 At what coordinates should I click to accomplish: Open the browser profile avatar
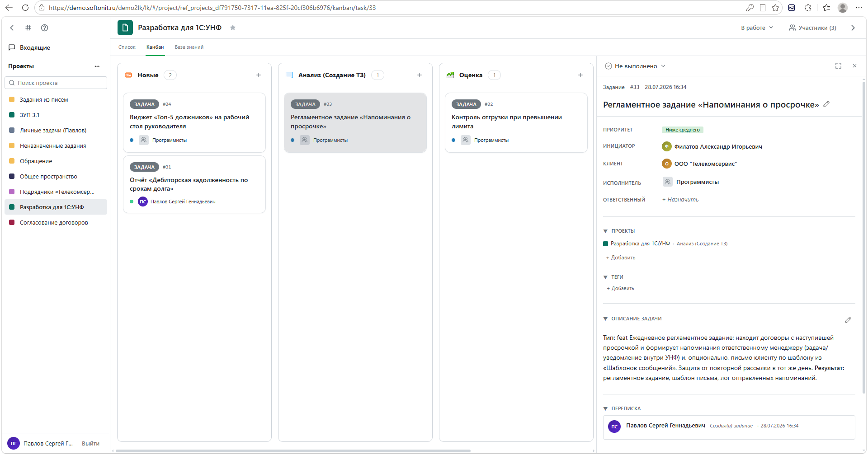point(843,8)
